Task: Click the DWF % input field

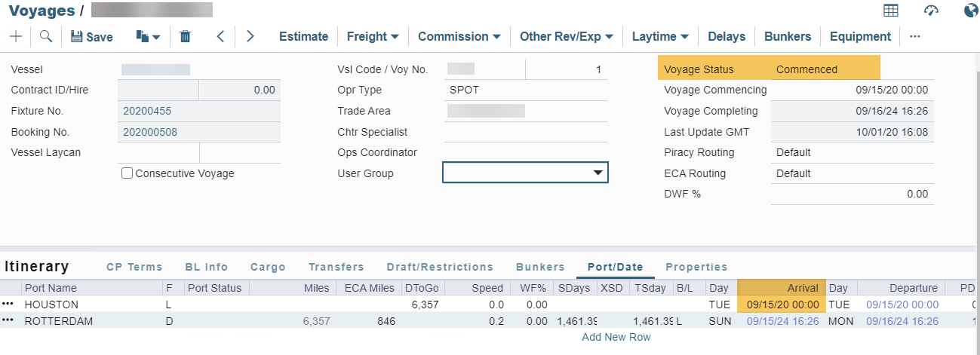Action: 853,194
